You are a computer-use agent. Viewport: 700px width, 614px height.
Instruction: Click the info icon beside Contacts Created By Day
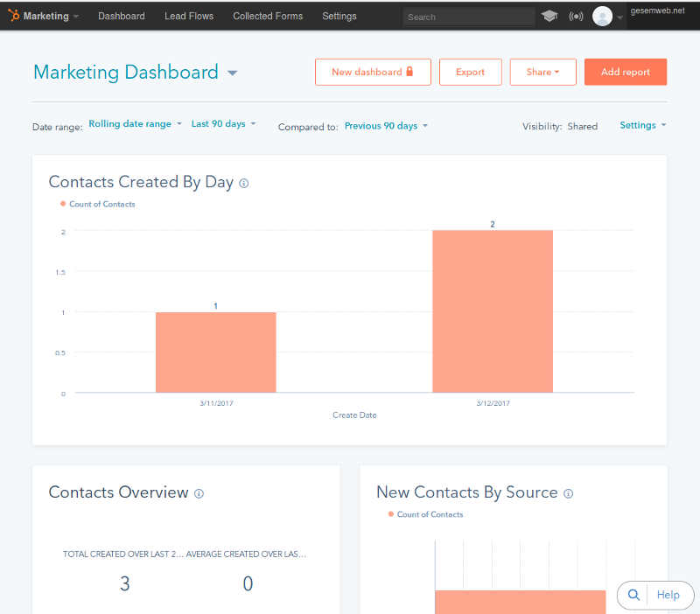click(x=243, y=184)
